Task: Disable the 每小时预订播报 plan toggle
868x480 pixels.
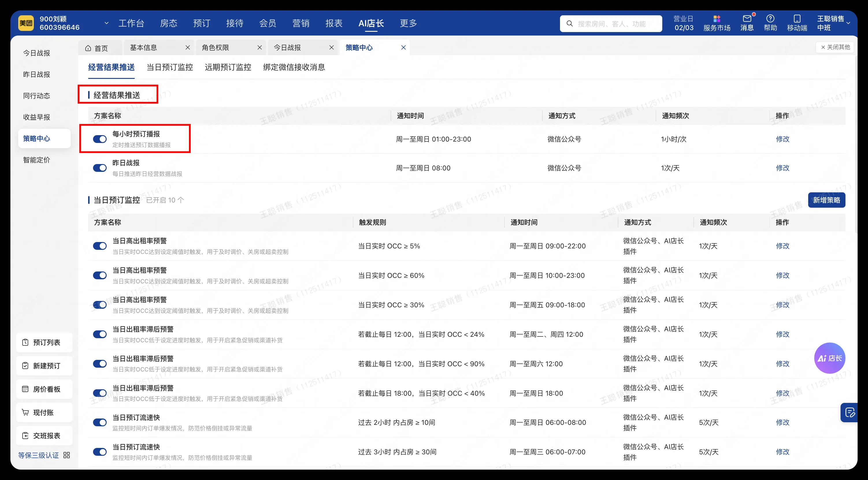Action: [100, 139]
